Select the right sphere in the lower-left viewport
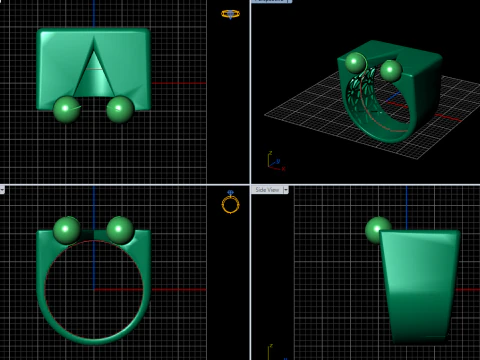The height and width of the screenshot is (360, 480). click(x=120, y=230)
